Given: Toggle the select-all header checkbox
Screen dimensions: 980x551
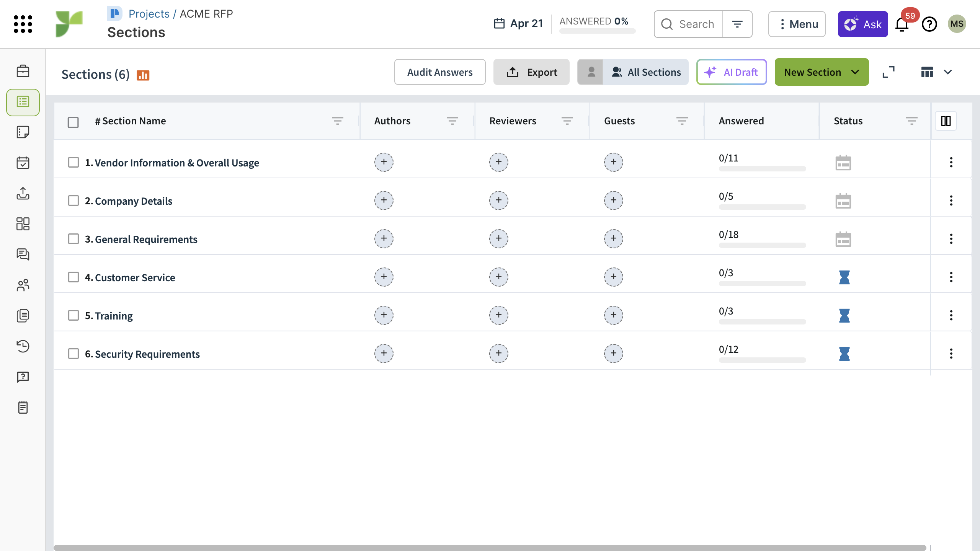Looking at the screenshot, I should [x=73, y=122].
